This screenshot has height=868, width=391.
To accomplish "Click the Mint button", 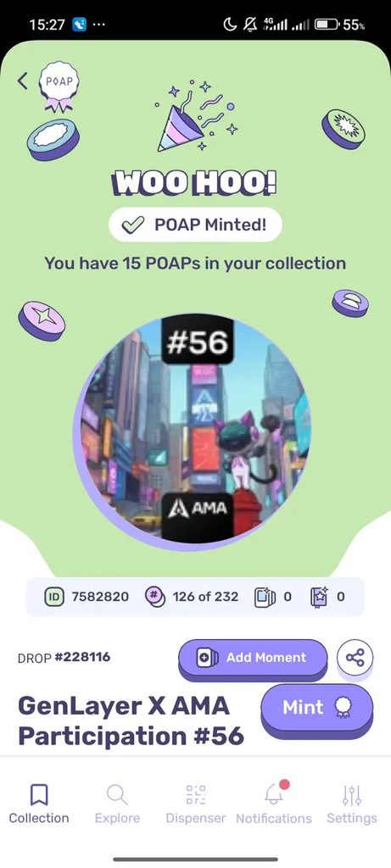I will [x=317, y=708].
